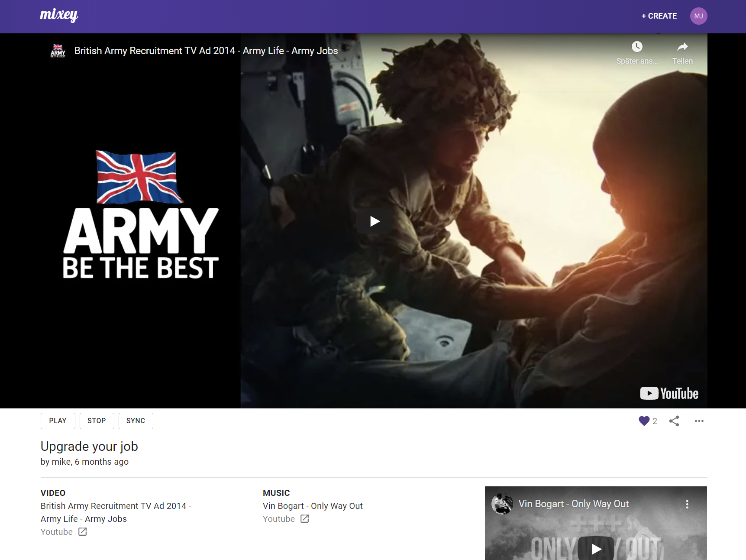Click the PLAY button
This screenshot has height=560, width=746.
pyautogui.click(x=58, y=421)
